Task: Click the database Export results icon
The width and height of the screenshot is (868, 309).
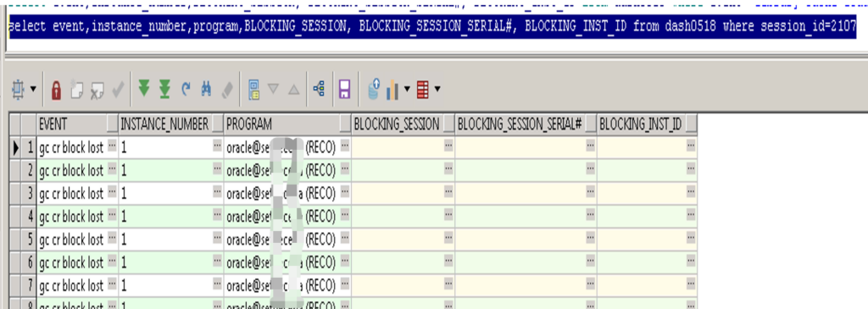Action: [374, 89]
